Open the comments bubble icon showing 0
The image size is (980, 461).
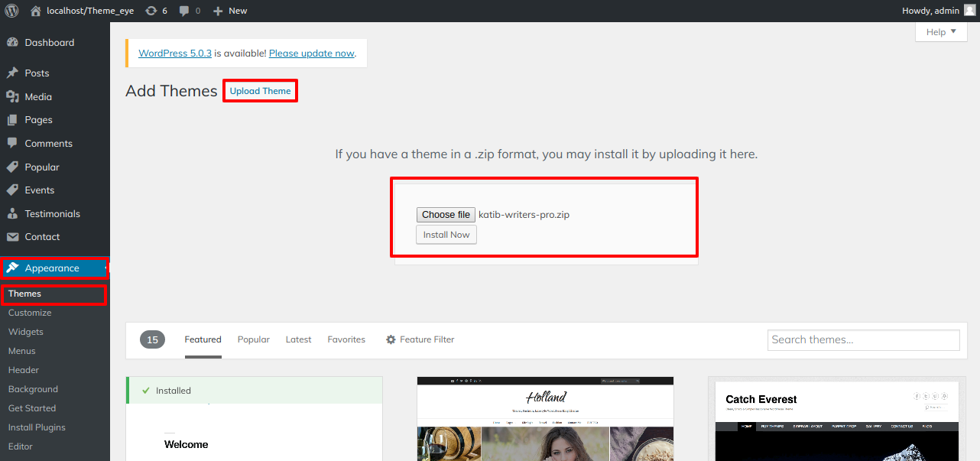coord(184,11)
